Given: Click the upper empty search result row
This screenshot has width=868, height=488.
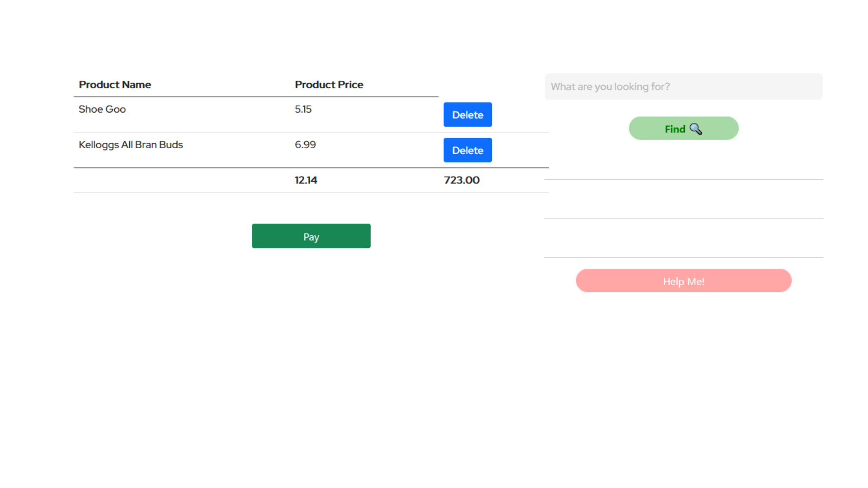Looking at the screenshot, I should coord(683,199).
